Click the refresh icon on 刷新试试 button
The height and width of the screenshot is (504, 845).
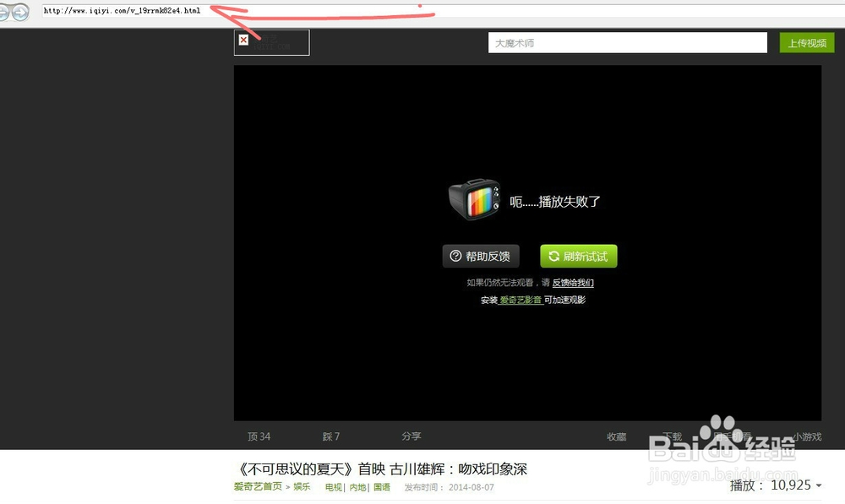pos(555,256)
